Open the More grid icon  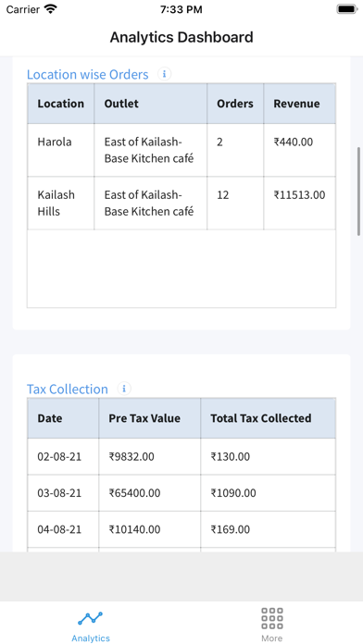pos(271,618)
